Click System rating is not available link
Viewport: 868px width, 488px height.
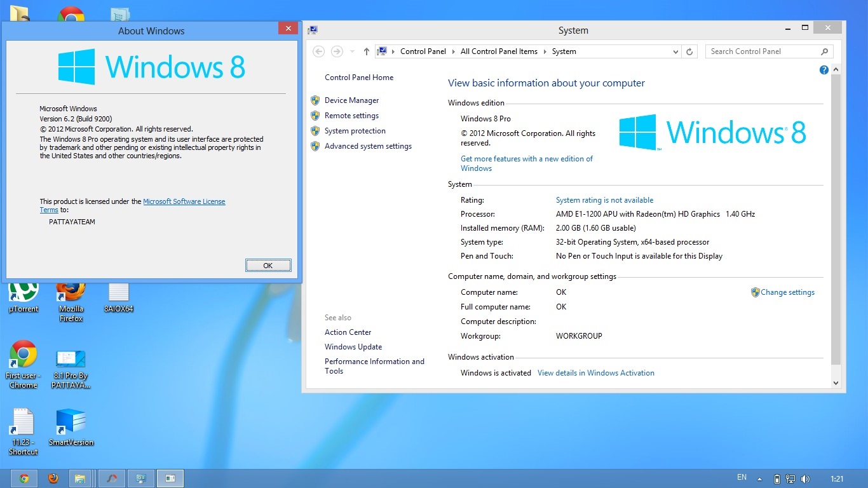tap(604, 200)
